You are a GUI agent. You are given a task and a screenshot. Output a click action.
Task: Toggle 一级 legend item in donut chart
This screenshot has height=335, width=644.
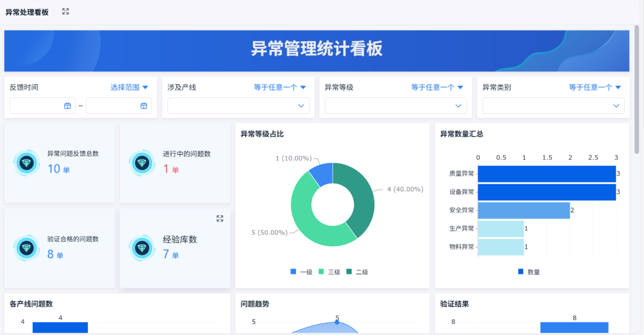tap(301, 272)
